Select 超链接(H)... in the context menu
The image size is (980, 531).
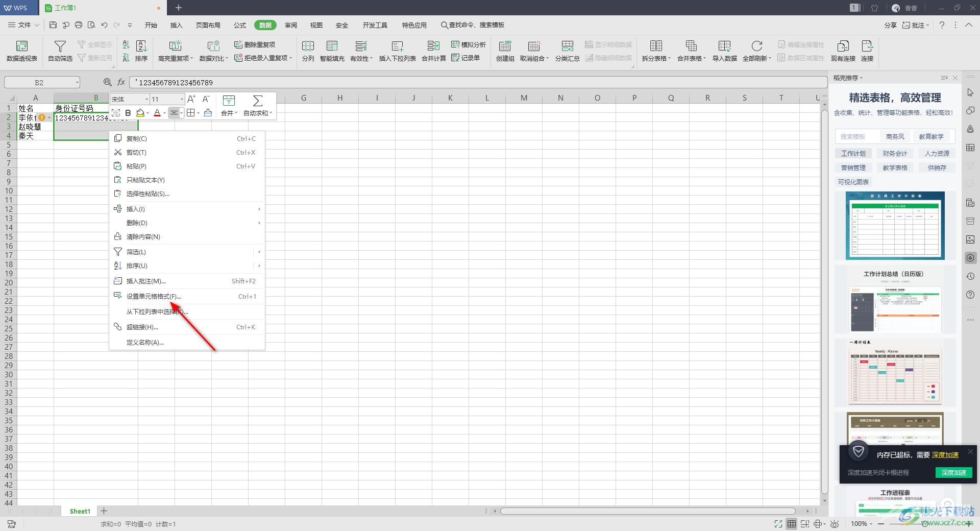pos(187,327)
